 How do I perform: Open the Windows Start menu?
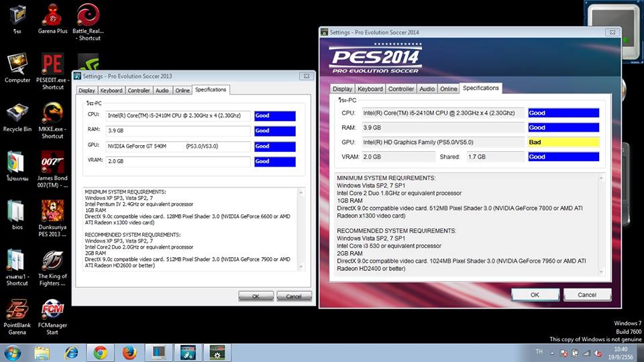[12, 353]
